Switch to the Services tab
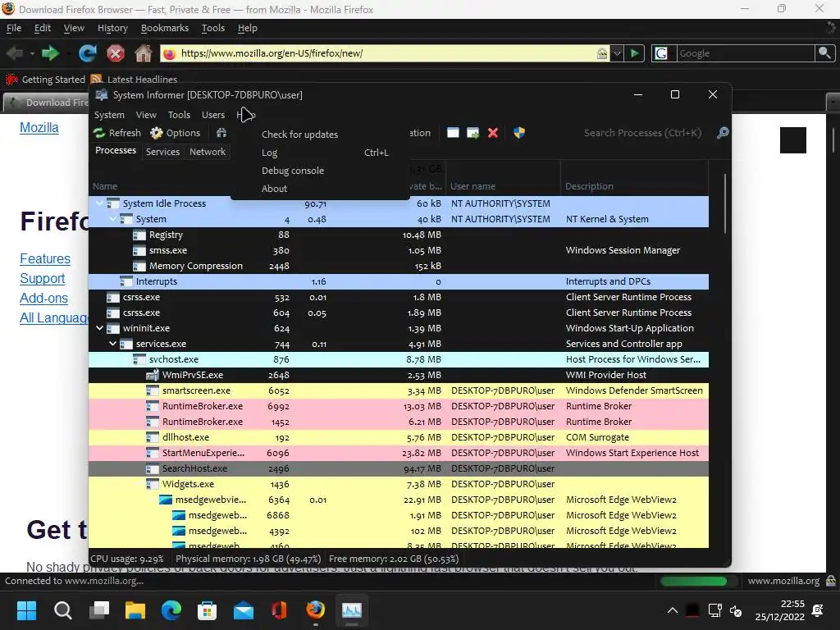 (x=163, y=152)
